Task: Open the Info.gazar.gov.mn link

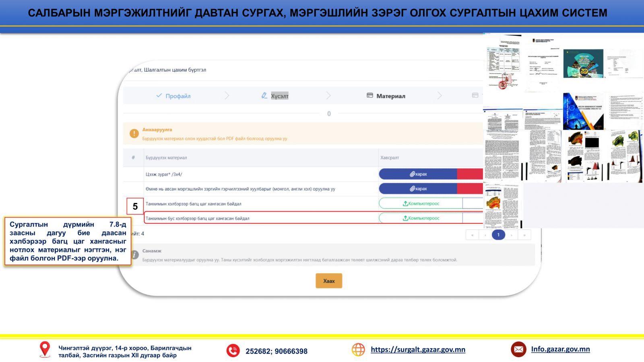Action: coord(560,349)
